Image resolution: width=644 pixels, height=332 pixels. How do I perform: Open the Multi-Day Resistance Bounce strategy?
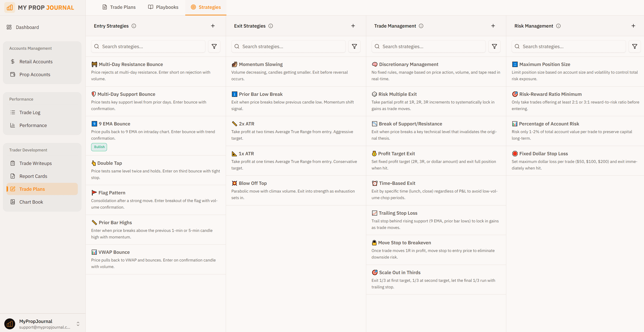click(156, 71)
